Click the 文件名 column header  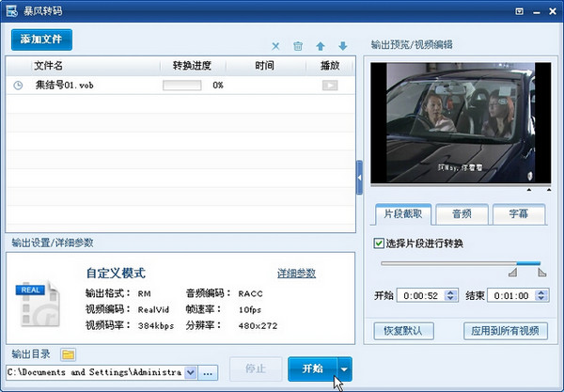coord(48,66)
